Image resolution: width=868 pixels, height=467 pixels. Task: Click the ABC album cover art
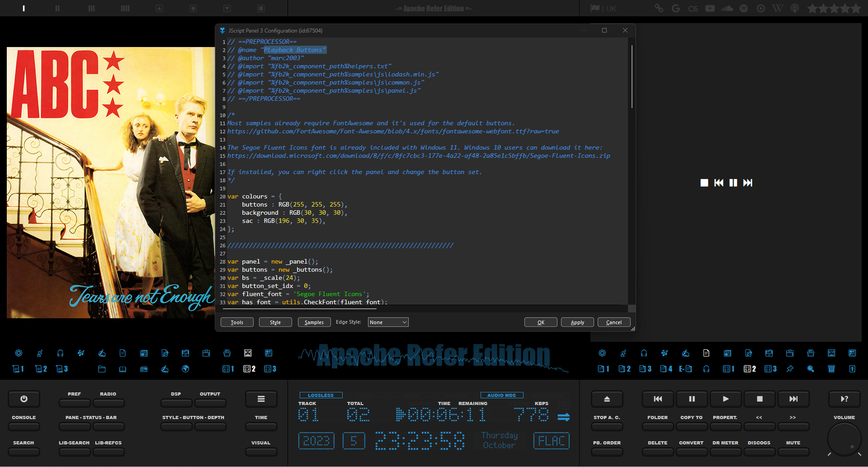[111, 183]
